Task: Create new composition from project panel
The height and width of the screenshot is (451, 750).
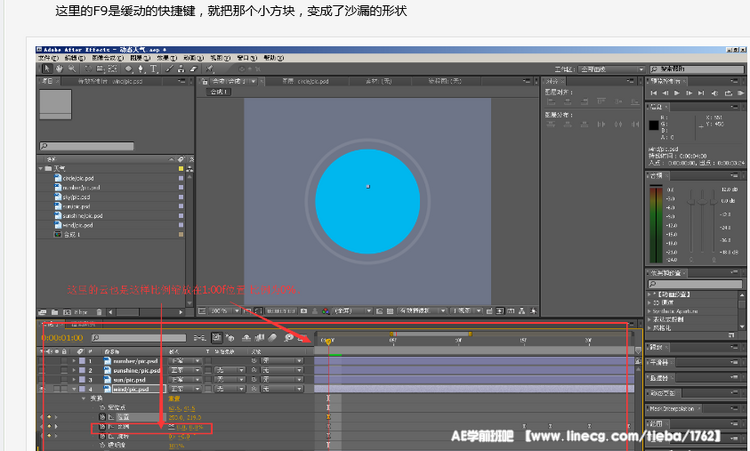Action: click(x=66, y=312)
